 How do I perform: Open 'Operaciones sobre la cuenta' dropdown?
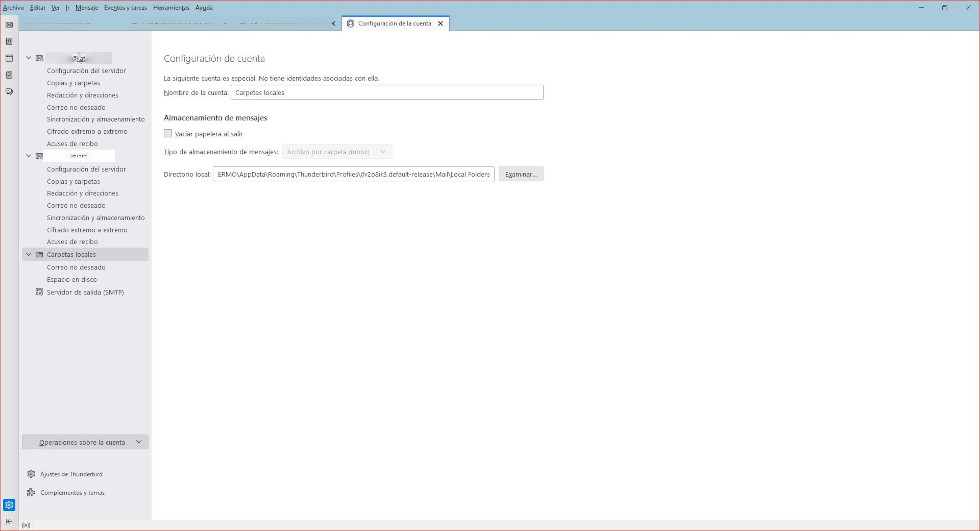point(85,442)
